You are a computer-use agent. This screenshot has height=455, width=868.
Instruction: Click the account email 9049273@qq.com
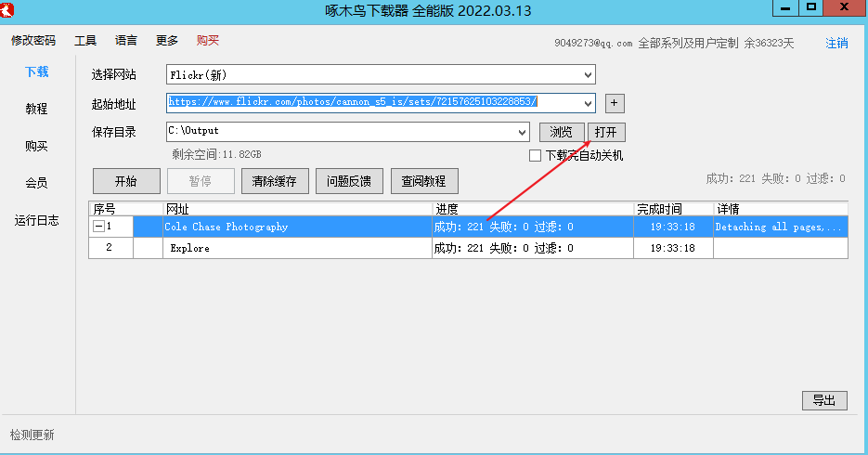tap(593, 43)
